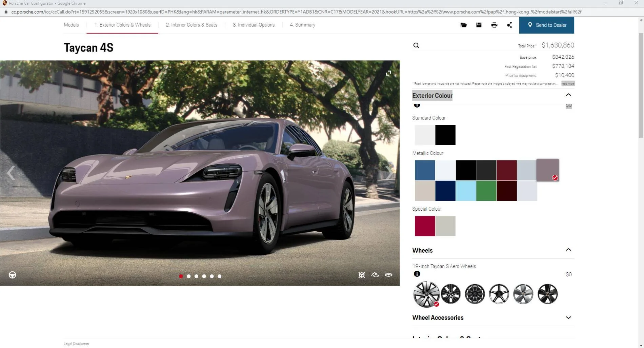The image size is (644, 348).
Task: Choose the light sky blue metallic swatch
Action: pyautogui.click(x=466, y=191)
